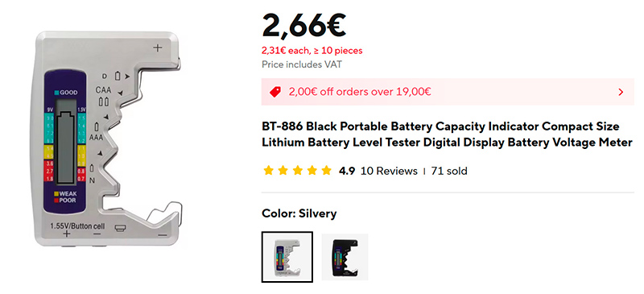Click the plus symbol at tester top

pos(158,48)
